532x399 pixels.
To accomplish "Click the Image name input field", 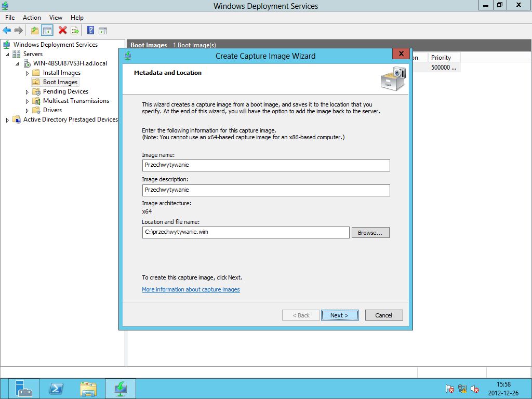I will [266, 165].
